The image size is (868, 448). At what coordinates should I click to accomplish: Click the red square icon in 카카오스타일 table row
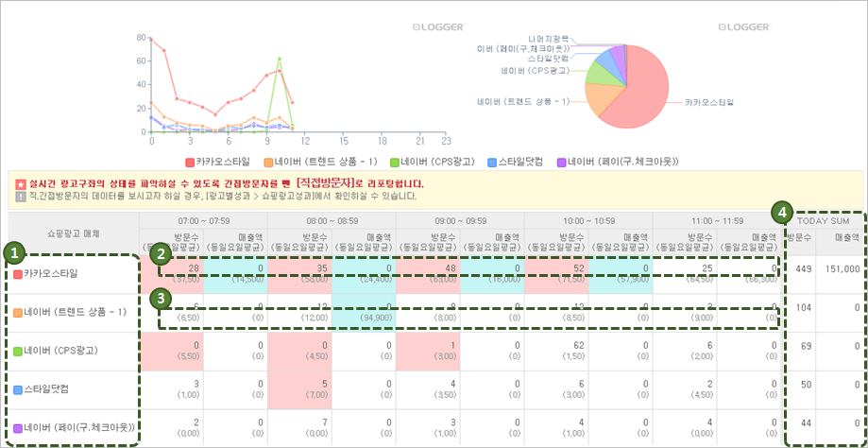coord(17,273)
